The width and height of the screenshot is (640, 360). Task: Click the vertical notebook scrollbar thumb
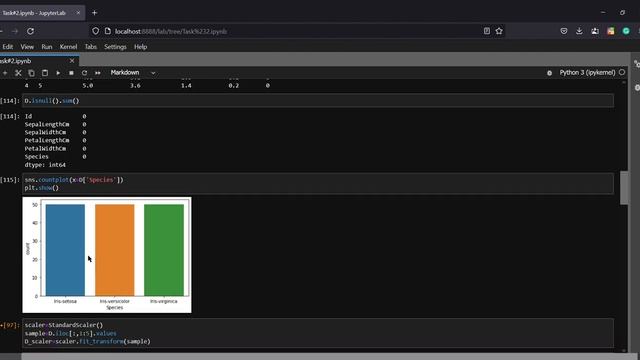(624, 188)
